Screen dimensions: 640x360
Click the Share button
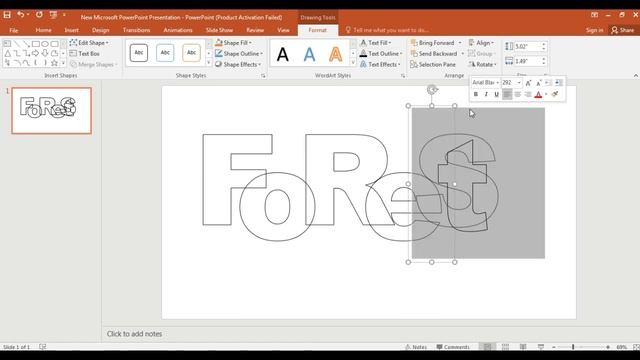pyautogui.click(x=623, y=30)
